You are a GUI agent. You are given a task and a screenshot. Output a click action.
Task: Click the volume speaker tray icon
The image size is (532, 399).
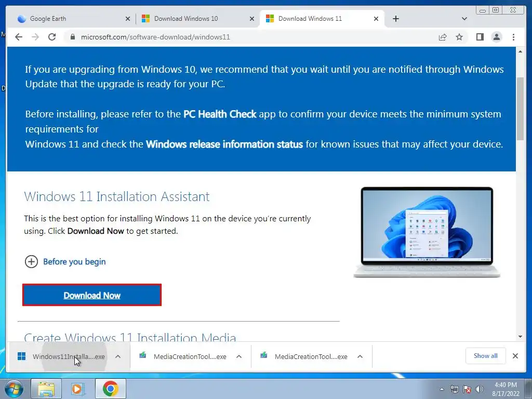479,389
